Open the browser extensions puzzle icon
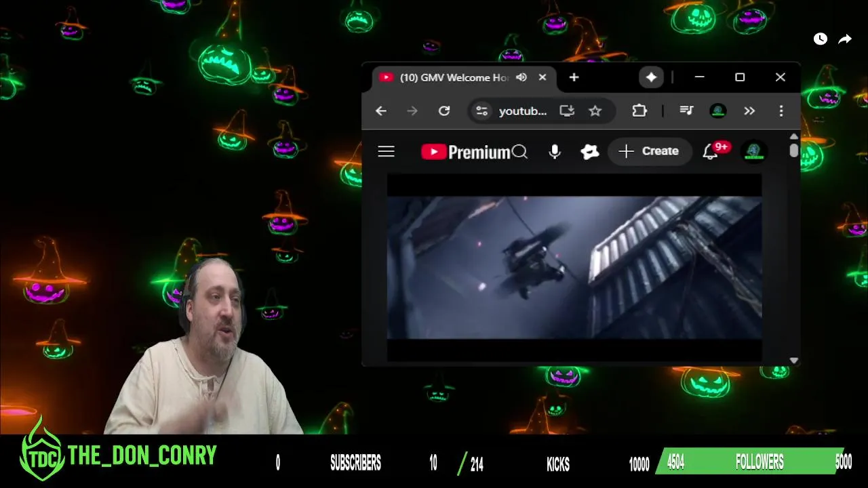This screenshot has height=488, width=868. [x=639, y=110]
